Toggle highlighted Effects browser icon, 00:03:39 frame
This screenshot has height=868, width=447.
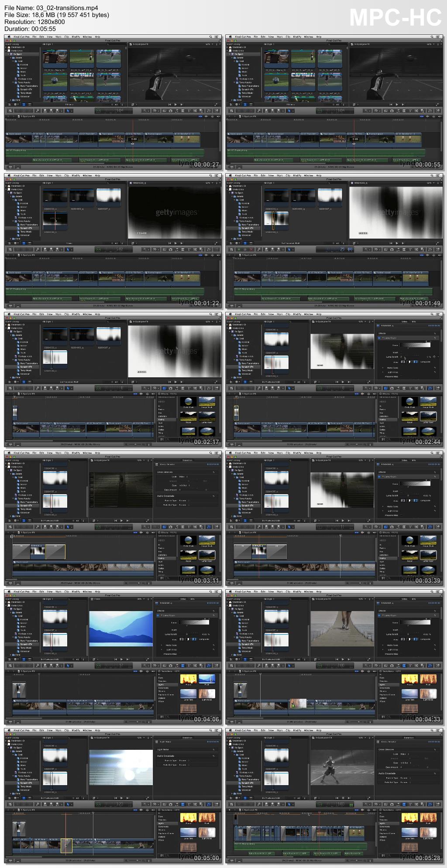tap(385, 527)
